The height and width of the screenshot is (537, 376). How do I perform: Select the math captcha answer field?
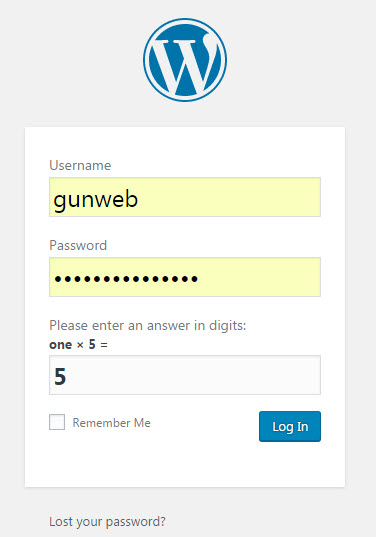click(185, 375)
